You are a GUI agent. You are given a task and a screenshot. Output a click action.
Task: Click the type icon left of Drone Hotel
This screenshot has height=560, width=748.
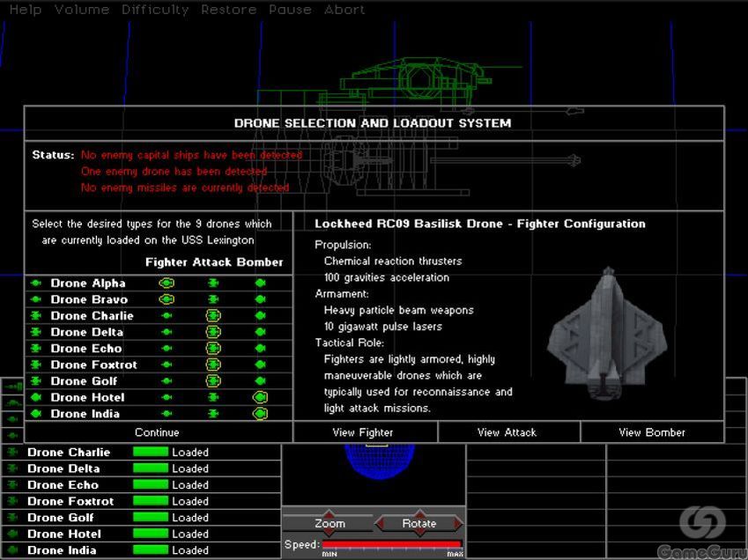36,397
